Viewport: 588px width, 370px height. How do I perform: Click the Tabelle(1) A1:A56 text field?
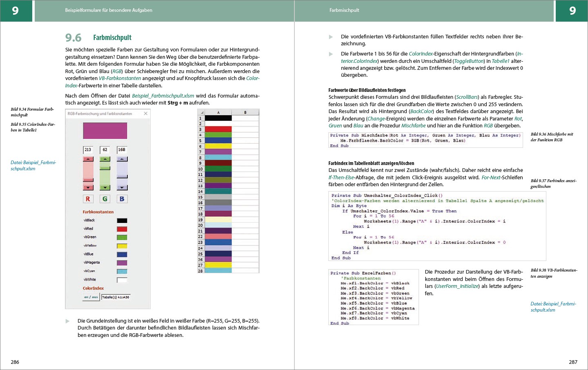(x=116, y=297)
